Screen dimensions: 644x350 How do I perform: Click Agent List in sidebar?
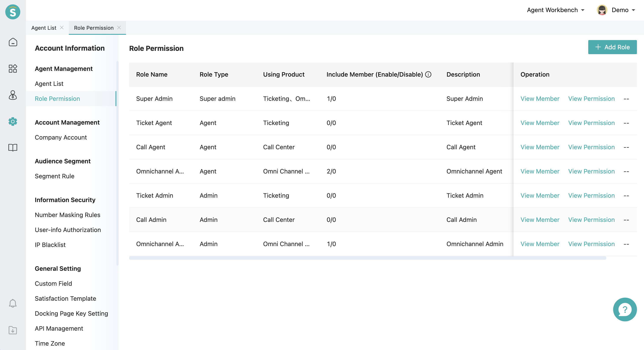[x=49, y=83]
